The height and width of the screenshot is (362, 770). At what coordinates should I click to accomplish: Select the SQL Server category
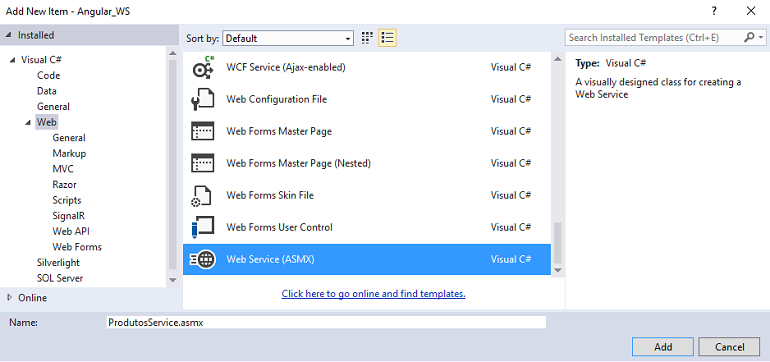60,278
